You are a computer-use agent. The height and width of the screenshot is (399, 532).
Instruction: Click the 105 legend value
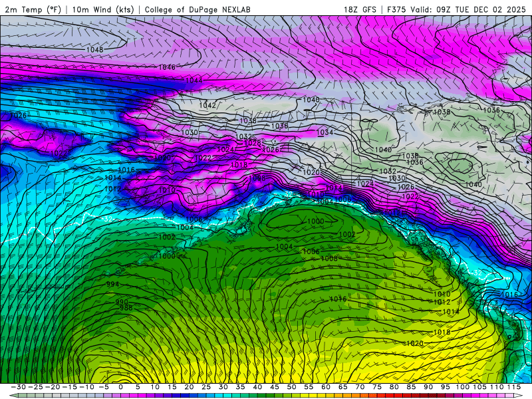tap(479, 387)
